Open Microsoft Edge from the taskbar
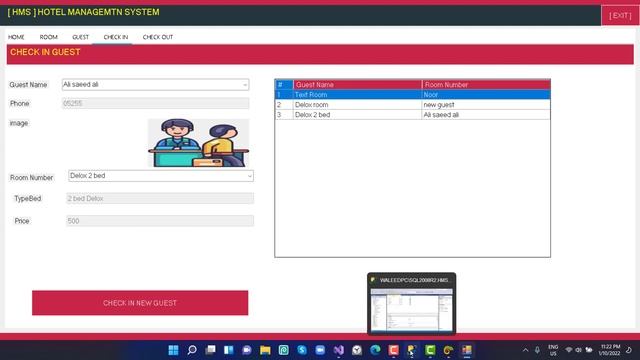 pos(376,350)
